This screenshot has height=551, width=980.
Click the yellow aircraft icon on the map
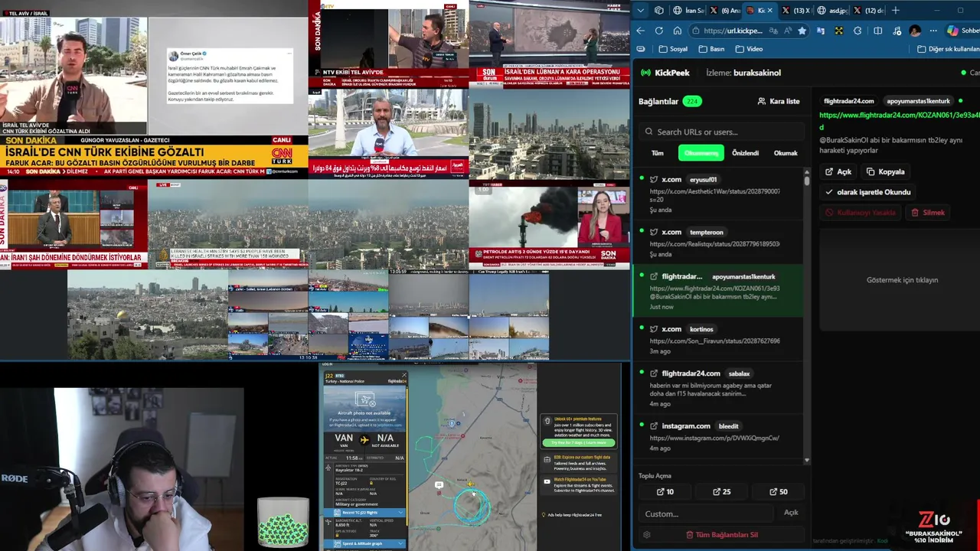coord(469,484)
